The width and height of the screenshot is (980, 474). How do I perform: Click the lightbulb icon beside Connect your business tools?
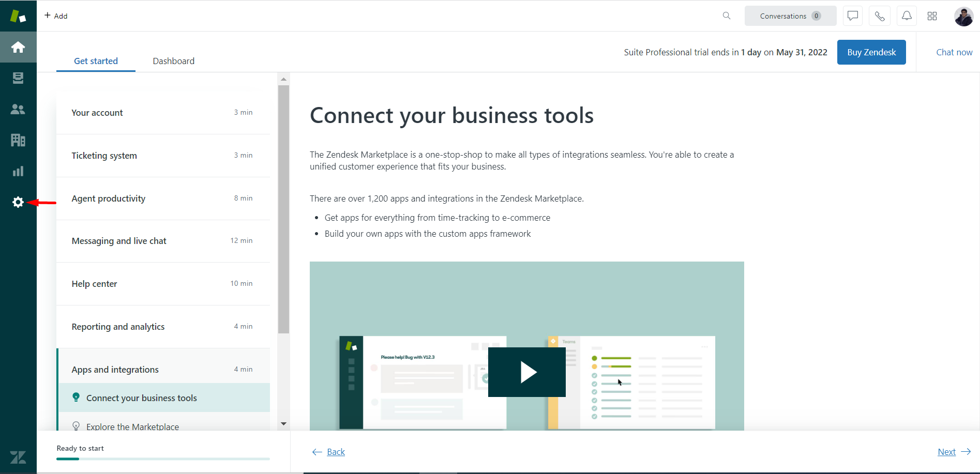(76, 397)
